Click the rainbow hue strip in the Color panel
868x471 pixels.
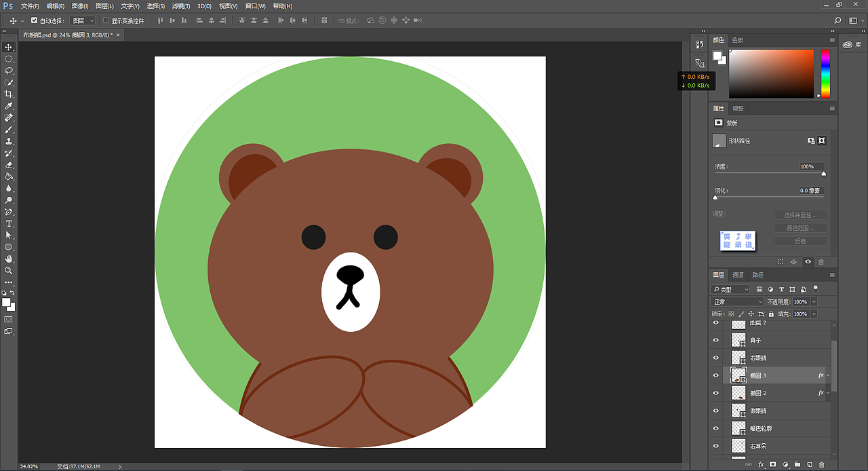[825, 74]
